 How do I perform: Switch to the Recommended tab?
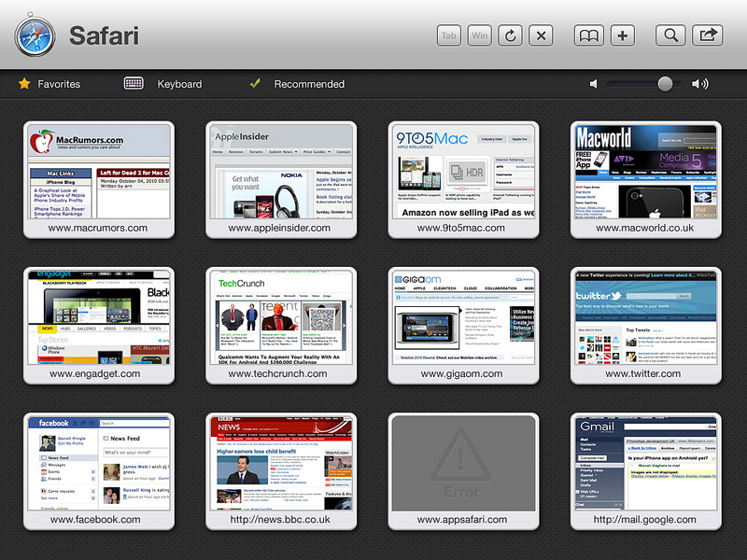click(297, 84)
